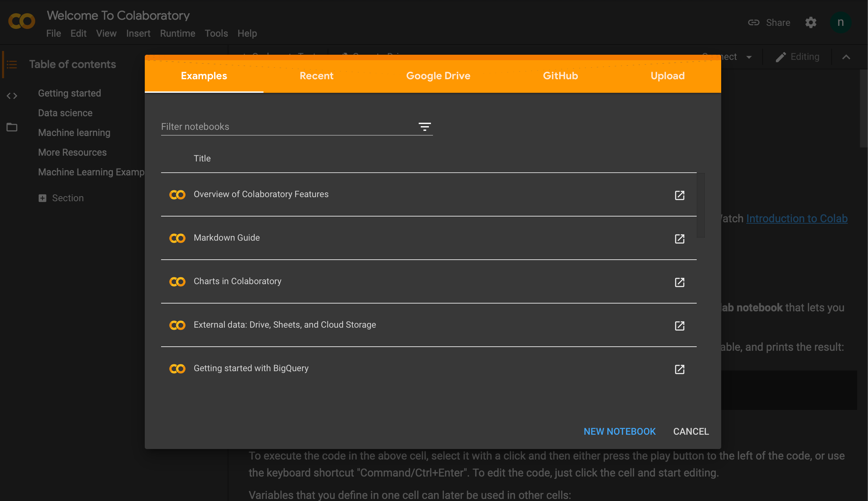
Task: Expand the Connect dropdown arrow
Action: click(x=749, y=57)
